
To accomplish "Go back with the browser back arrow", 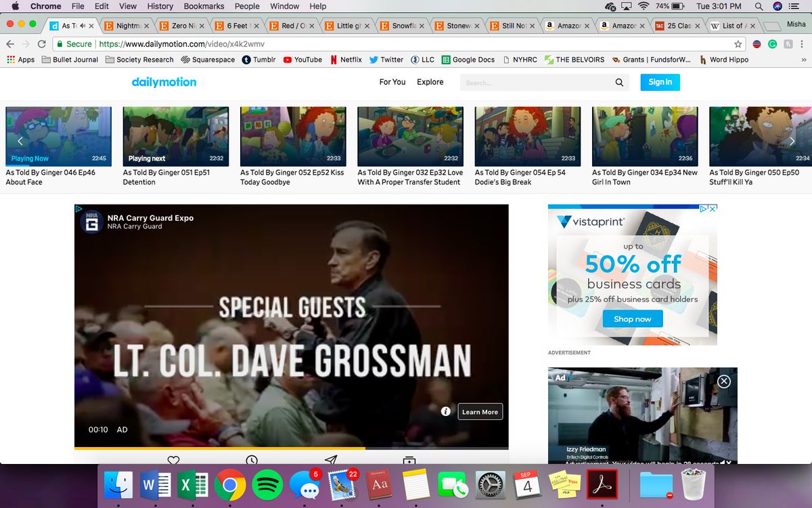I will pyautogui.click(x=10, y=43).
